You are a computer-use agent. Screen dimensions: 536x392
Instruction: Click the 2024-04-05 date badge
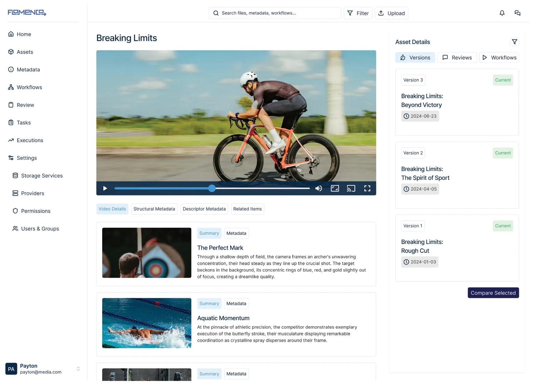pos(420,189)
